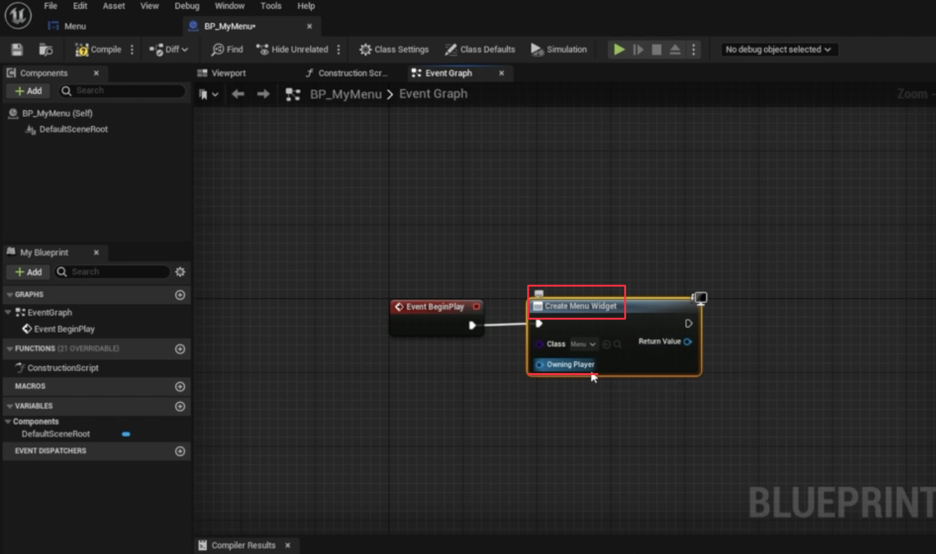
Task: Browse to asset in Content Browser
Action: tap(46, 50)
